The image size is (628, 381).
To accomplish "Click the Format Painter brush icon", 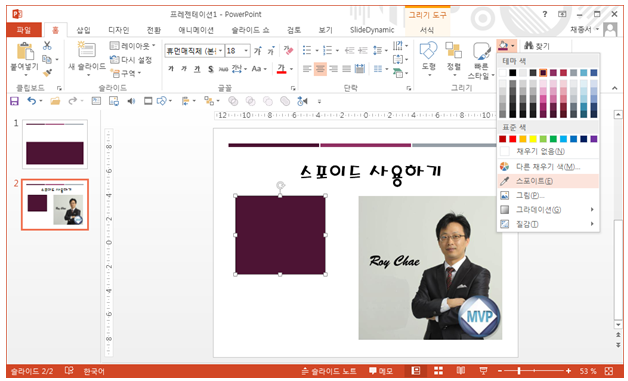I will [x=47, y=73].
